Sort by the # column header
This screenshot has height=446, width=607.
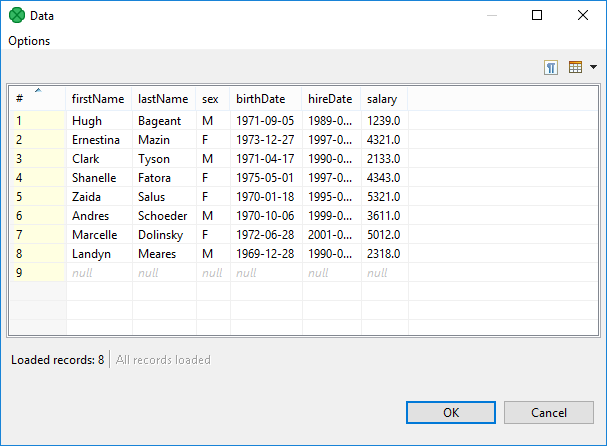37,99
